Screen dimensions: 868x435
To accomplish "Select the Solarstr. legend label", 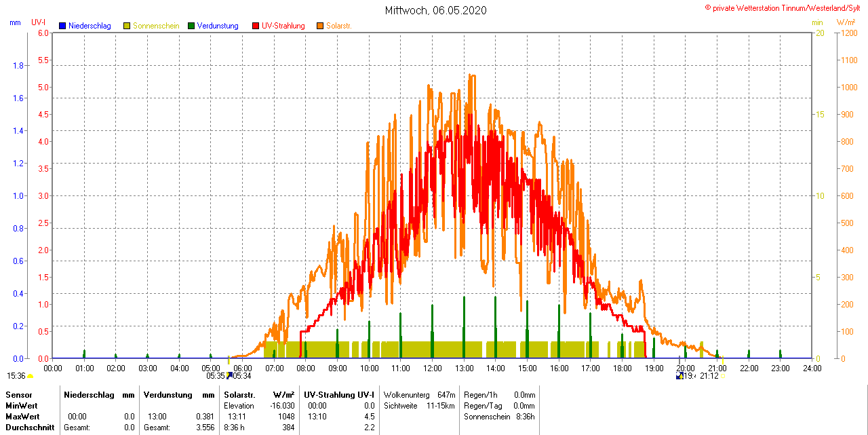I will tap(339, 26).
